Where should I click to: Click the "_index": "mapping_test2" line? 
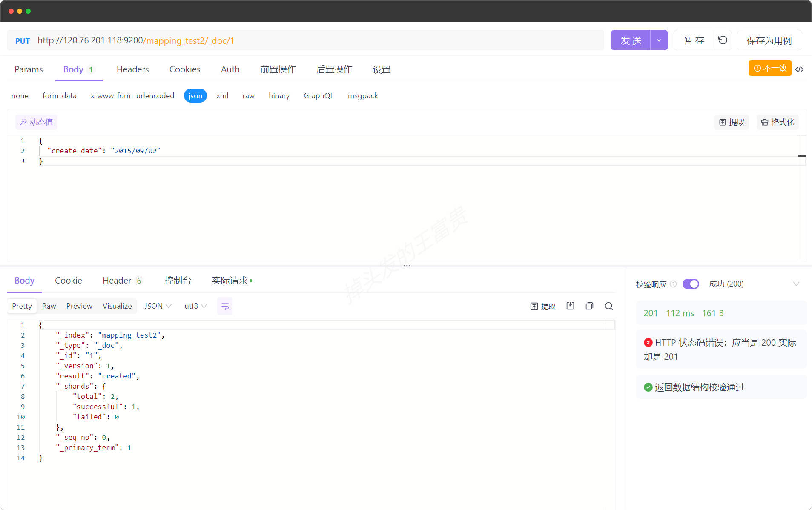click(x=110, y=335)
